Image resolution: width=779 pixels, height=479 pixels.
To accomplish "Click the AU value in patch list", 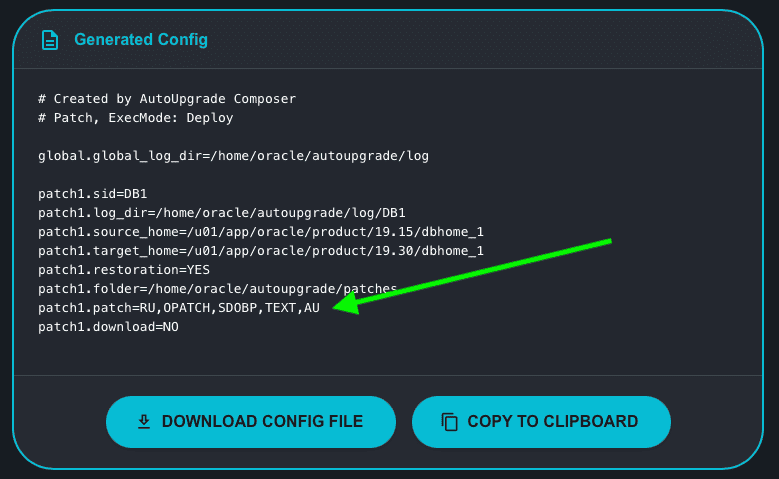I will (312, 308).
